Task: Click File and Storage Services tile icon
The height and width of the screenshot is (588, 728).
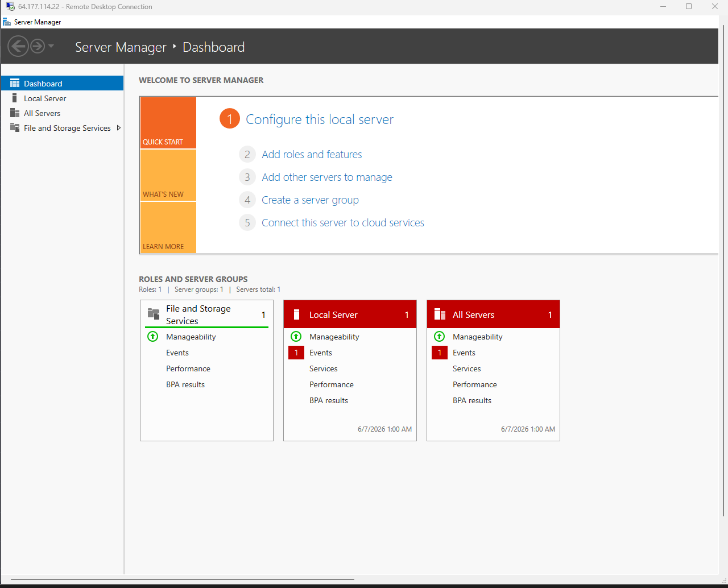Action: tap(154, 313)
